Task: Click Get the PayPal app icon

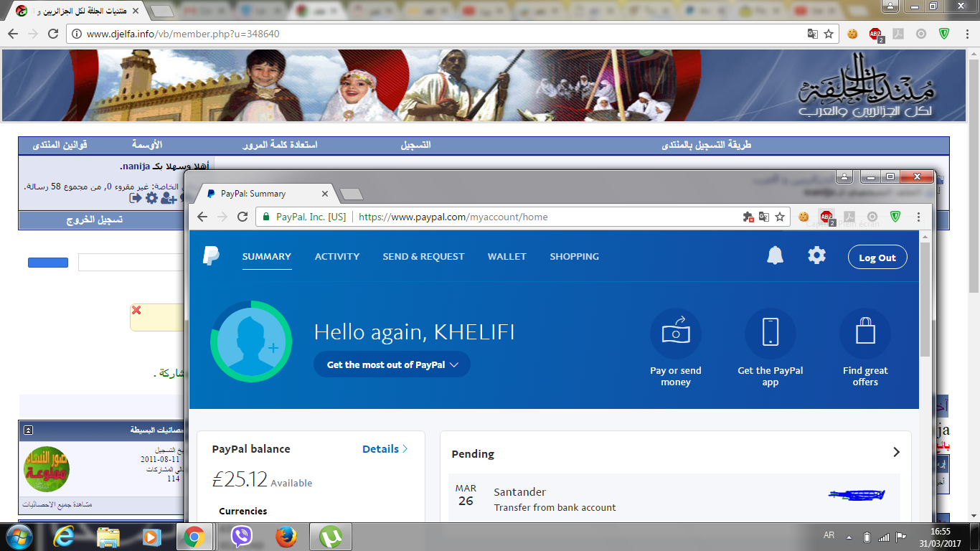Action: 771,334
